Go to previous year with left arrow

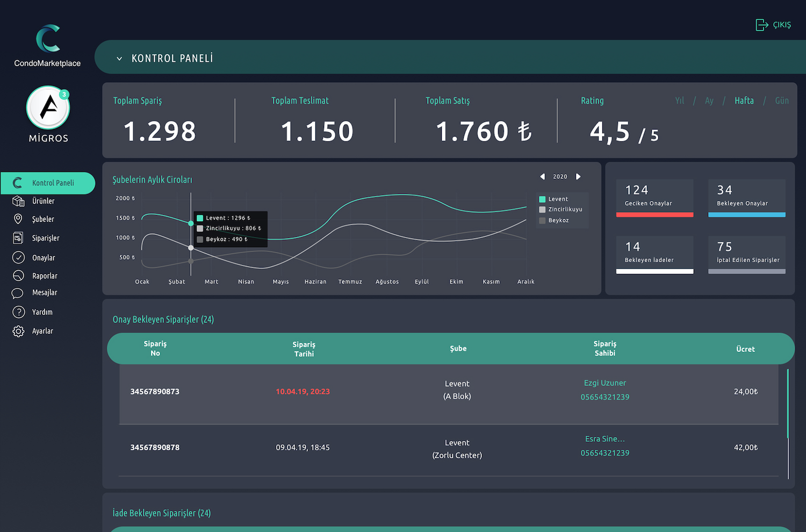tap(542, 177)
